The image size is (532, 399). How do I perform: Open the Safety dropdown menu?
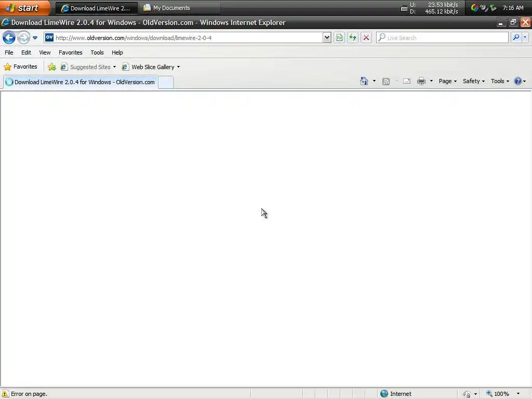coord(474,81)
